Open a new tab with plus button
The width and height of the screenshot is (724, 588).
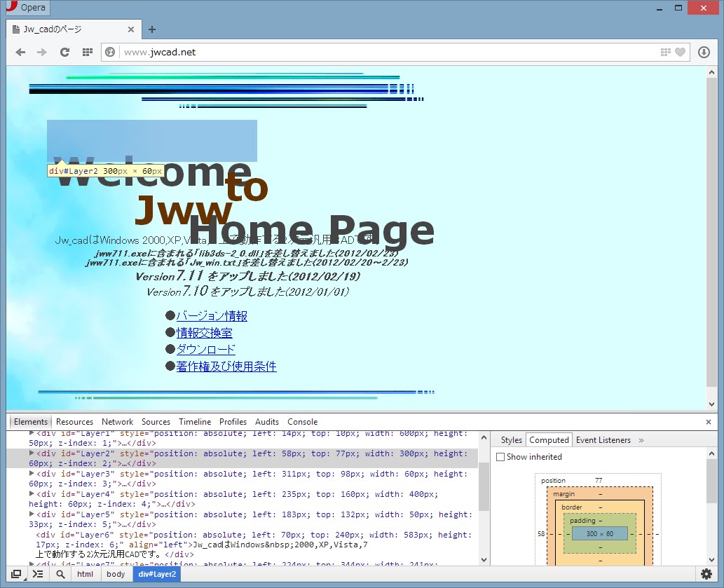152,29
